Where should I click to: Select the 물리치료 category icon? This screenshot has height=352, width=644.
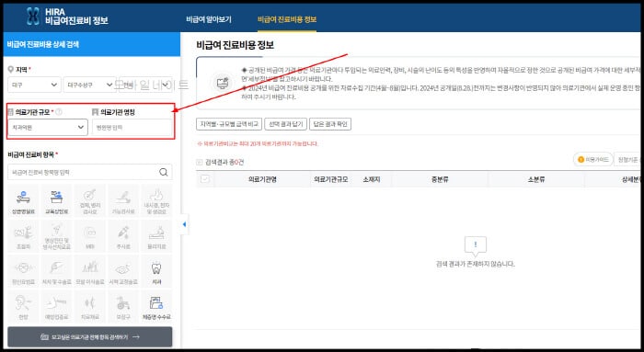[x=156, y=236]
